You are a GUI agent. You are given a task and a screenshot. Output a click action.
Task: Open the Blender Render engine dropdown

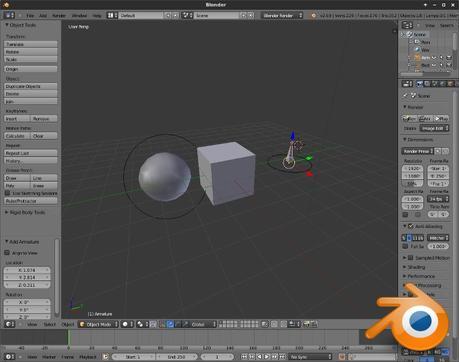click(282, 15)
